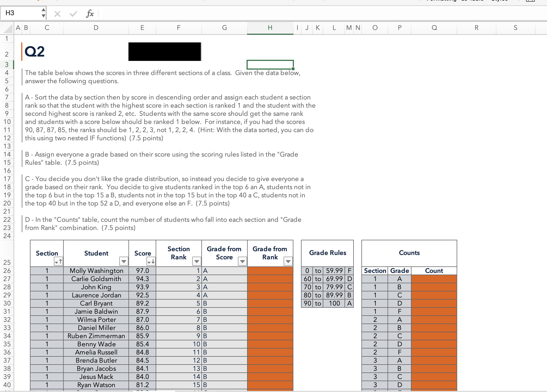Open the Grade from Rank filter dropdown

point(288,261)
